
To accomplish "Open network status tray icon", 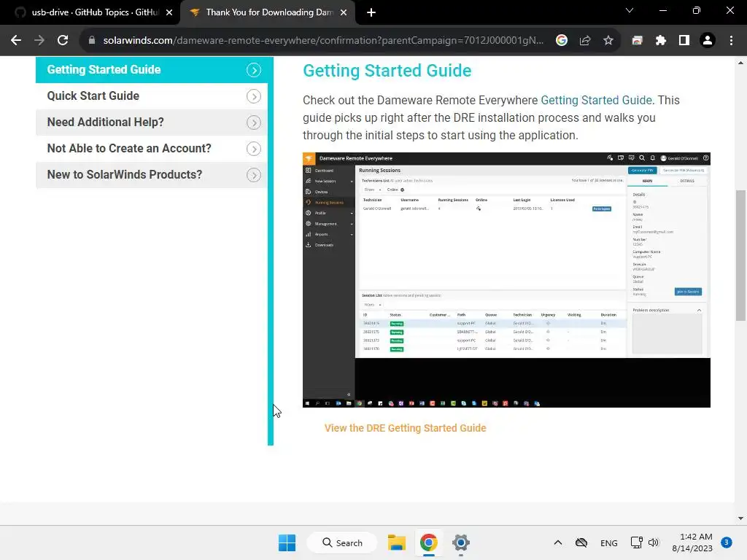I will [636, 542].
